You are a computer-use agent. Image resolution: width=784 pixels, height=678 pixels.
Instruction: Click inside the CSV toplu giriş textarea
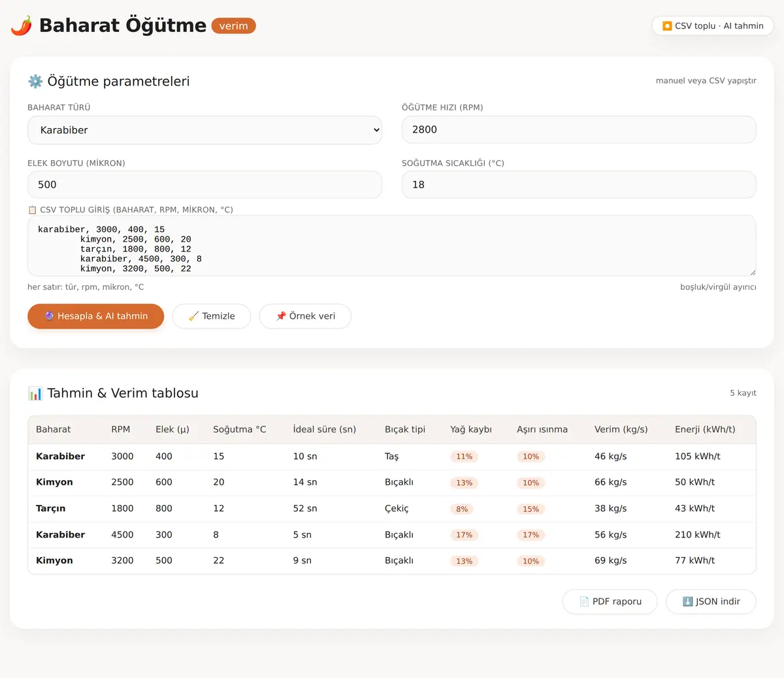tap(392, 246)
